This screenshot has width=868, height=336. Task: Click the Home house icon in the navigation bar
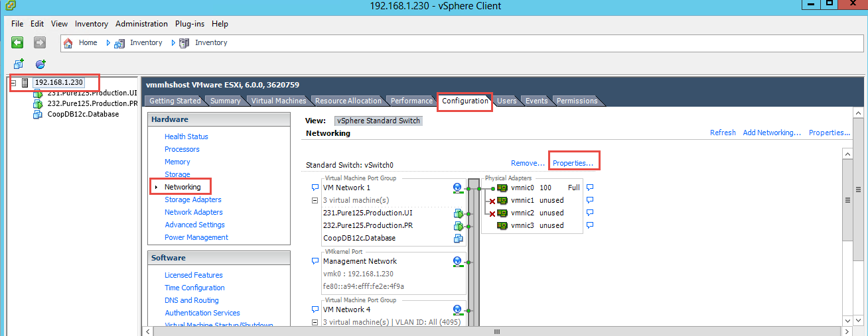pos(68,42)
